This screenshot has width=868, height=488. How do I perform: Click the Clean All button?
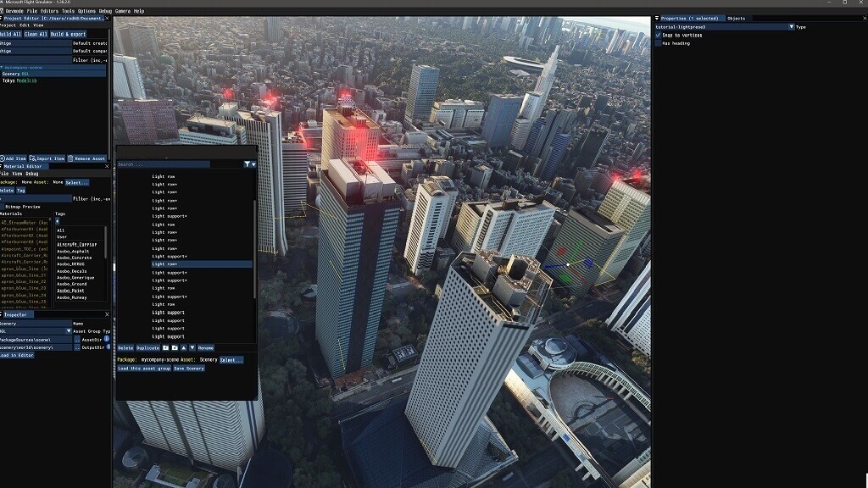click(36, 34)
